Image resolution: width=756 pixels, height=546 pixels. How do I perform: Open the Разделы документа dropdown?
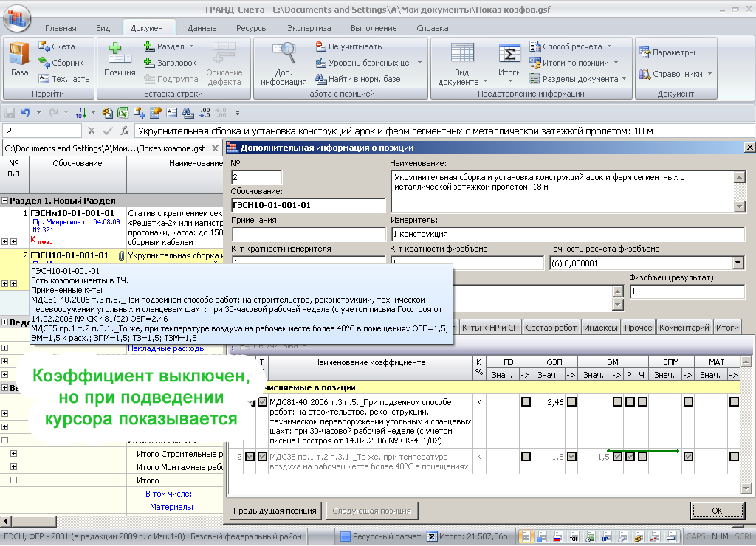pos(624,78)
